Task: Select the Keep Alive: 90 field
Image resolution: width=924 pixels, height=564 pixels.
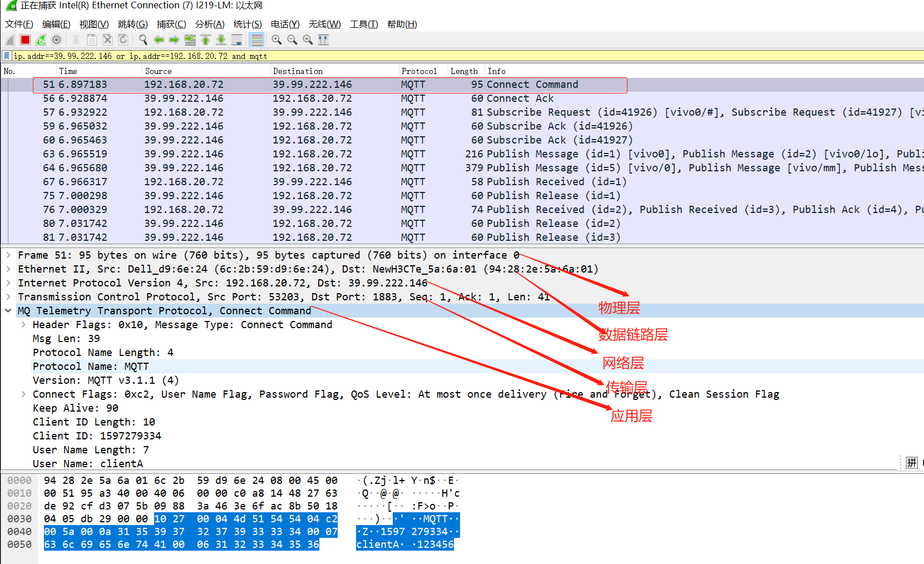Action: [75, 408]
